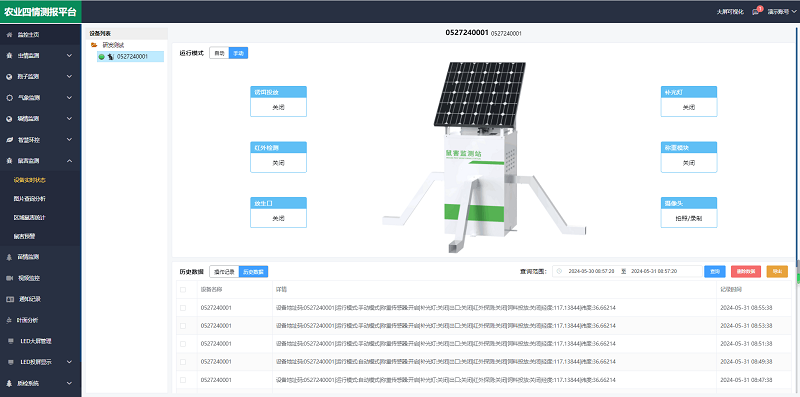This screenshot has width=800, height=397.
Task: Switch to the operation records tab
Action: tap(224, 271)
